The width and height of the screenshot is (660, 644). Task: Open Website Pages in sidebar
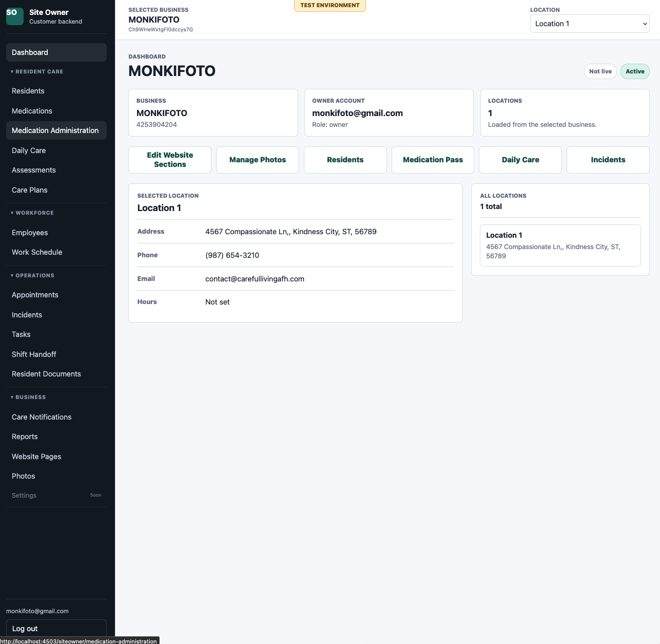(x=56, y=457)
